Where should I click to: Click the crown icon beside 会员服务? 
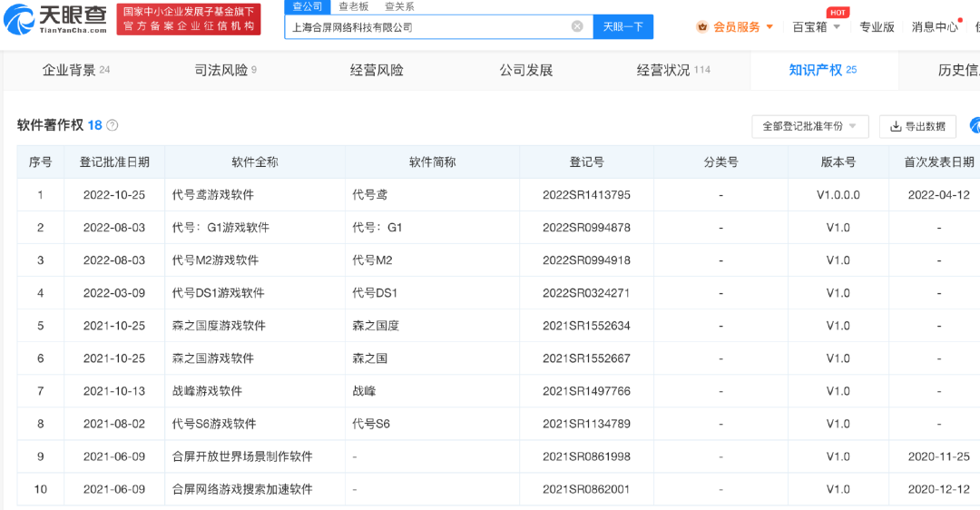702,27
